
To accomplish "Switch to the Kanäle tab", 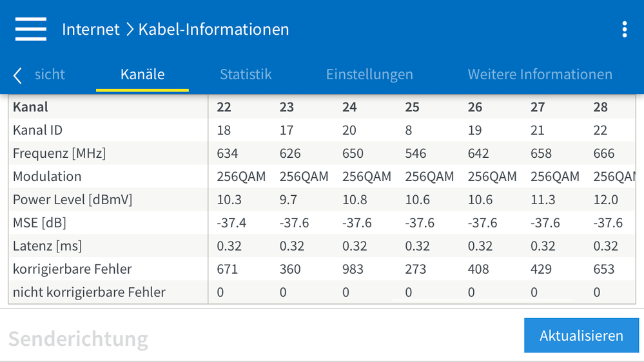I will [142, 74].
